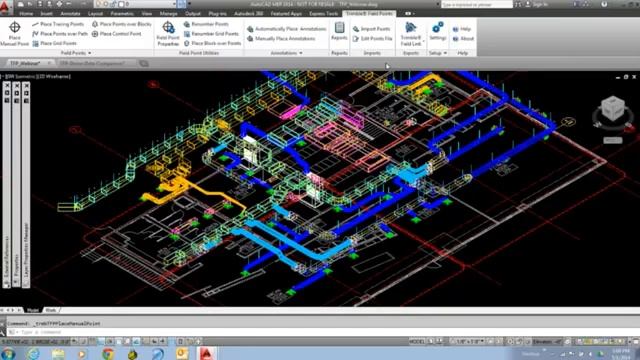Click the Place Manual Point tool
Screen dimensions: 640x360
[x=15, y=34]
